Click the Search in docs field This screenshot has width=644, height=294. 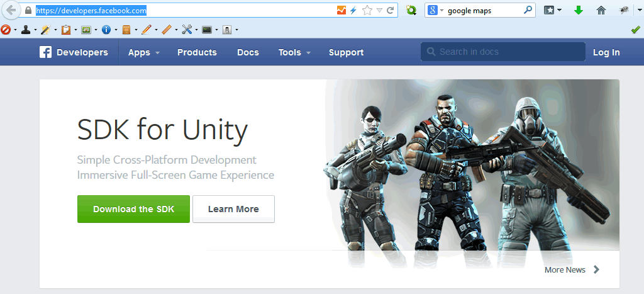point(502,52)
